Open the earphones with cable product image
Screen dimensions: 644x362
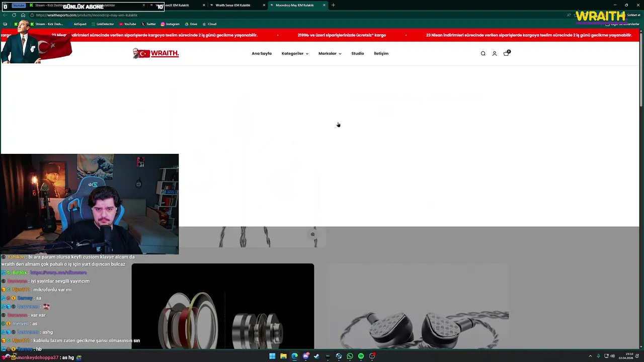pyautogui.click(x=418, y=306)
